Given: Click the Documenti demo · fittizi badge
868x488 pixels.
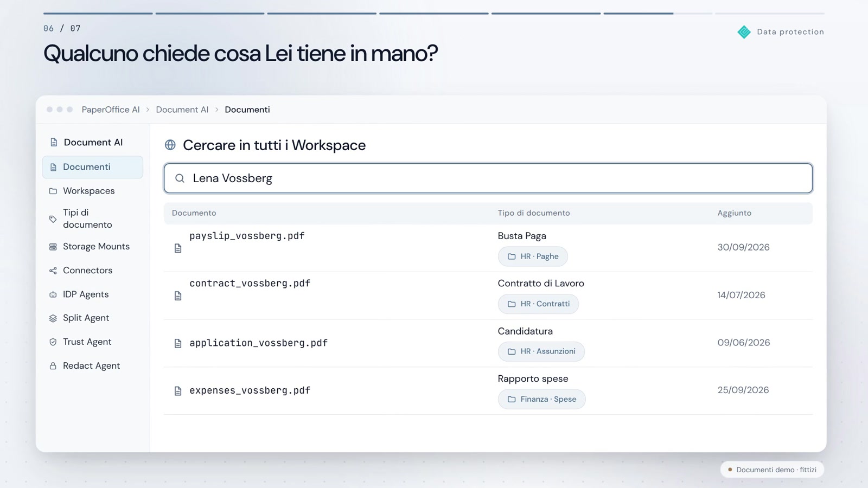Looking at the screenshot, I should coord(772,470).
